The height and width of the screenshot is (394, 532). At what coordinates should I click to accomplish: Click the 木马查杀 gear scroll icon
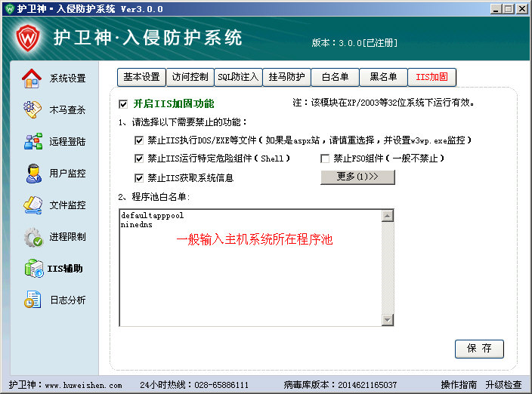32,109
